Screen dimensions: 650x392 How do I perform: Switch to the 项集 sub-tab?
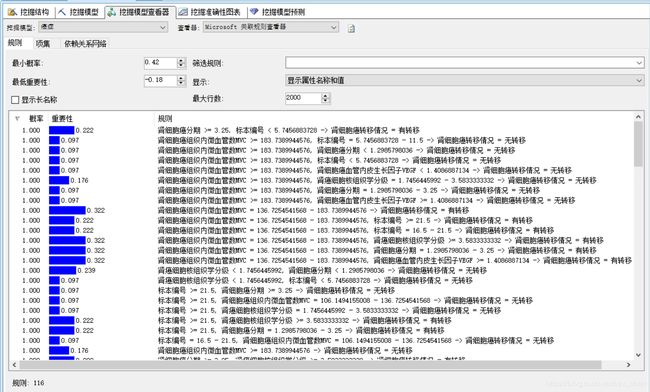[43, 44]
